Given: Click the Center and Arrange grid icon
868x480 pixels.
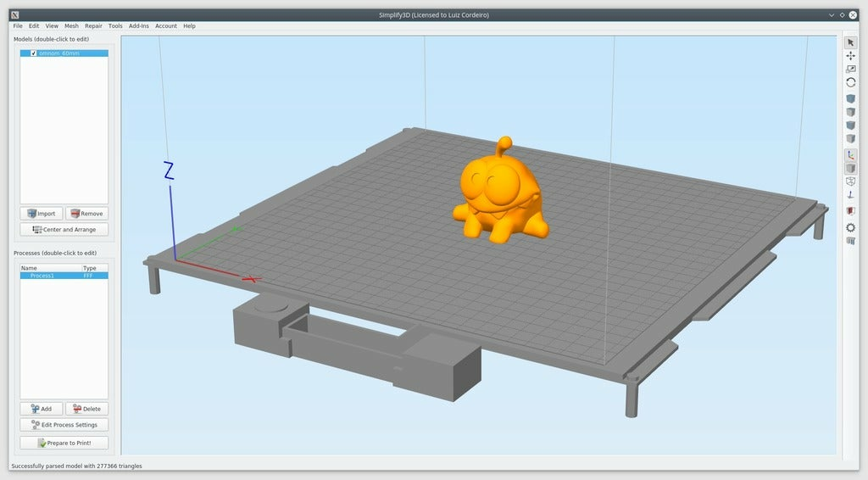Looking at the screenshot, I should tap(37, 229).
